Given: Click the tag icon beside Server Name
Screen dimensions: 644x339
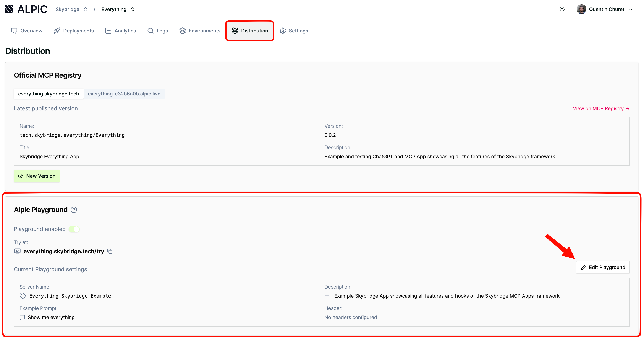Looking at the screenshot, I should click(x=23, y=296).
